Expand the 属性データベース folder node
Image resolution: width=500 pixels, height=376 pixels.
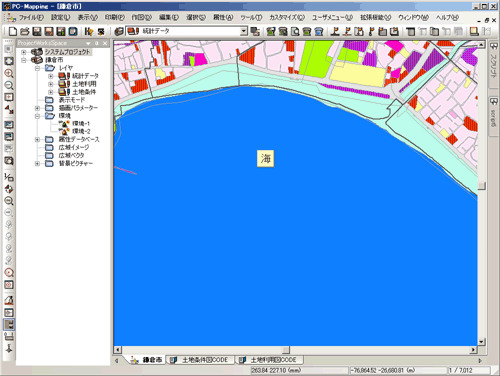tap(37, 140)
